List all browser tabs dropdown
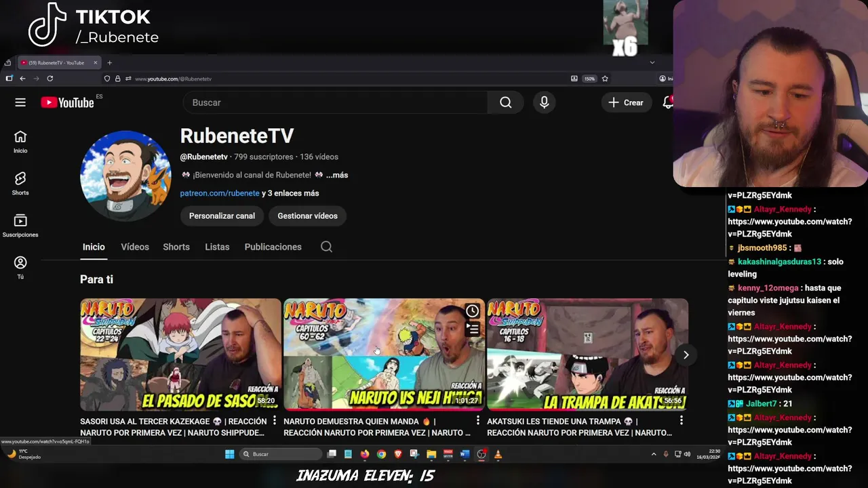This screenshot has width=868, height=488. click(652, 62)
